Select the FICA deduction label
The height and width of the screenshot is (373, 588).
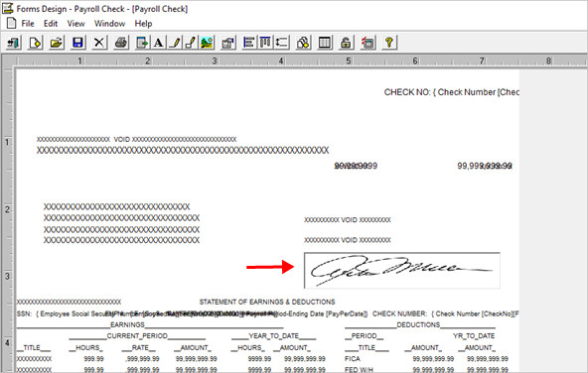point(353,359)
